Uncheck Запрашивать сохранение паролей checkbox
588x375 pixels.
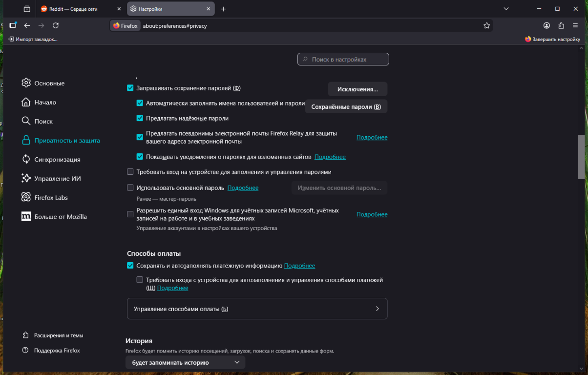[x=130, y=88]
